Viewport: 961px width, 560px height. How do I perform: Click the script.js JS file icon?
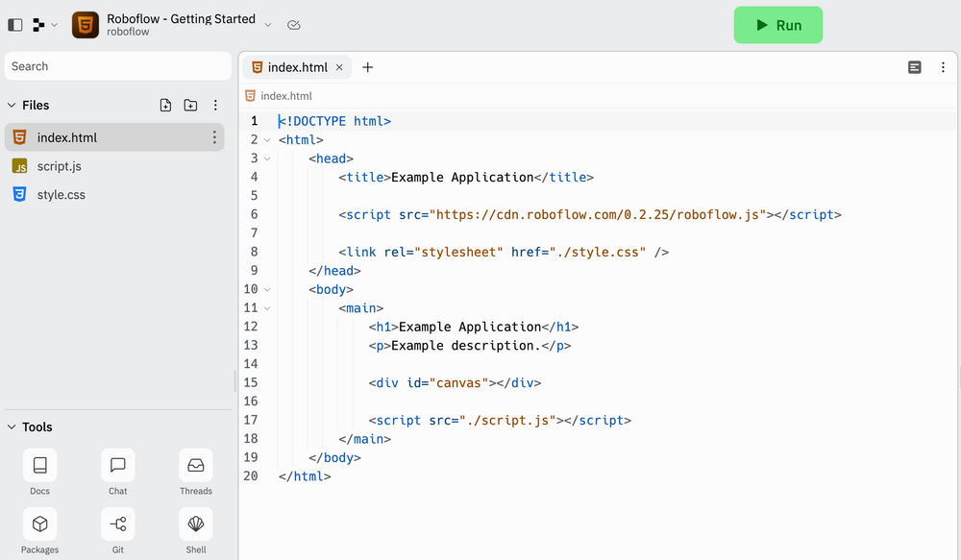[x=19, y=166]
